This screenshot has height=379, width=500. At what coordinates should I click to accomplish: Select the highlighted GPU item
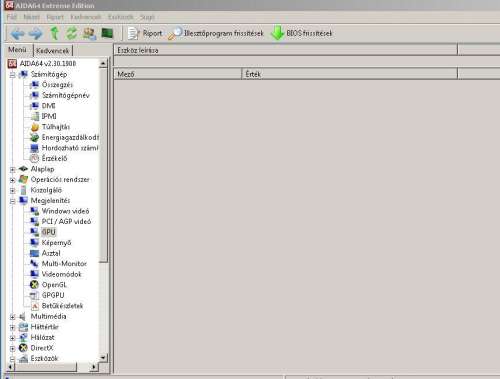(48, 232)
